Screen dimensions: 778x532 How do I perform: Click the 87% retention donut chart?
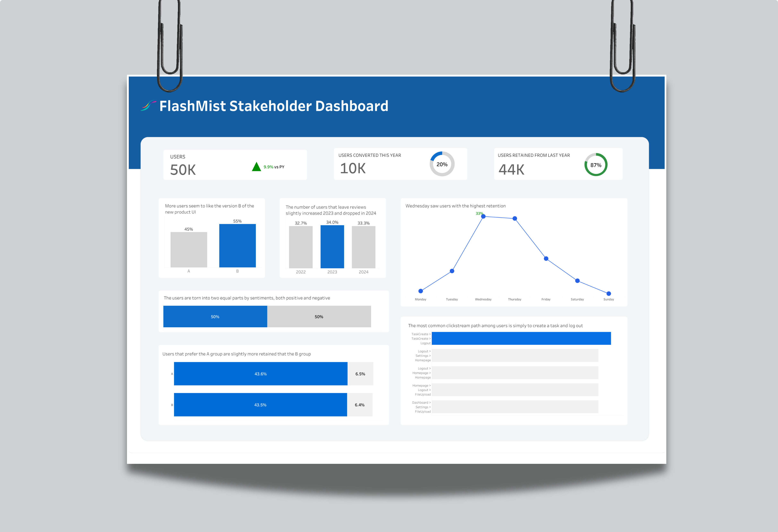coord(596,165)
